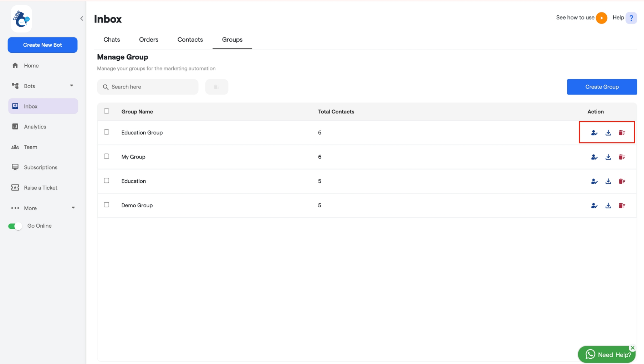Click the search magnifier icon
Screen dimensions: 644x364
coord(106,87)
